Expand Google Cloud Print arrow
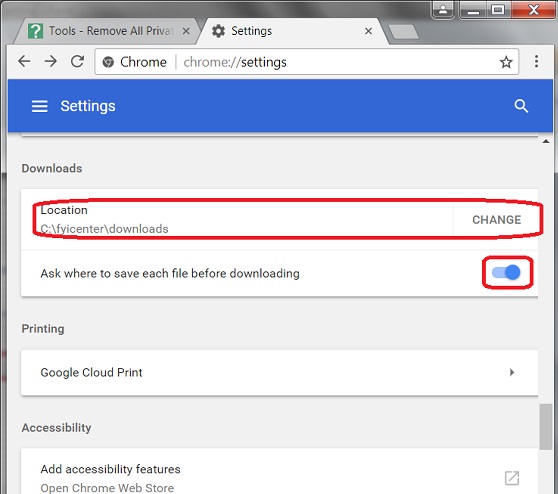558x494 pixels. pyautogui.click(x=512, y=372)
